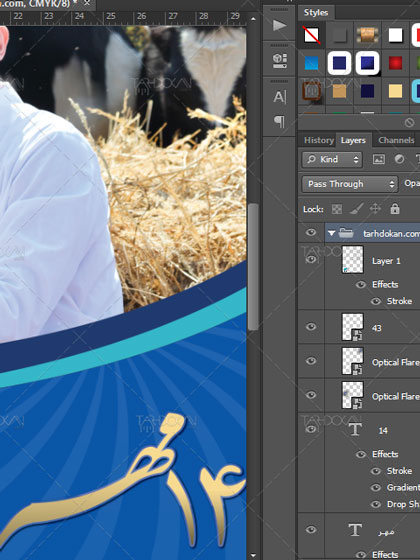Switch to the Layers tab
This screenshot has width=420, height=560.
point(353,140)
